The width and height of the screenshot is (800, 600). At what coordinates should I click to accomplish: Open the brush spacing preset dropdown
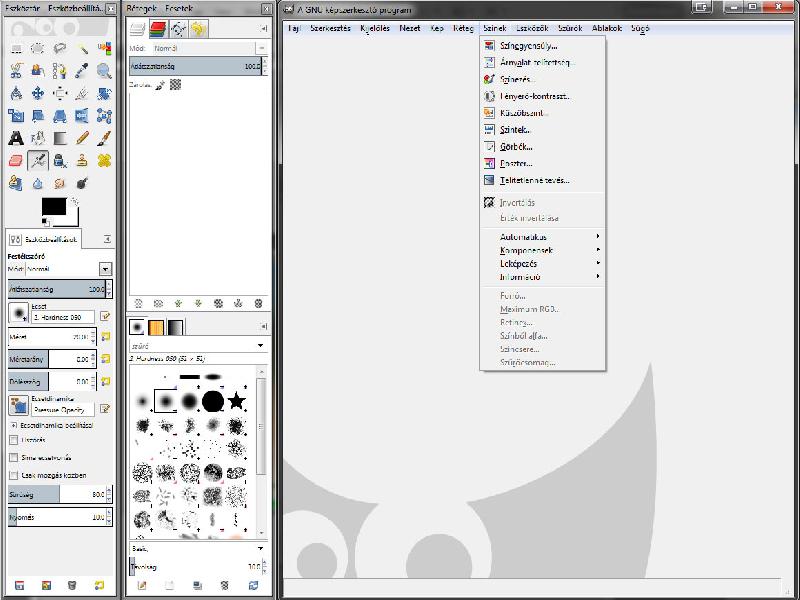point(261,548)
